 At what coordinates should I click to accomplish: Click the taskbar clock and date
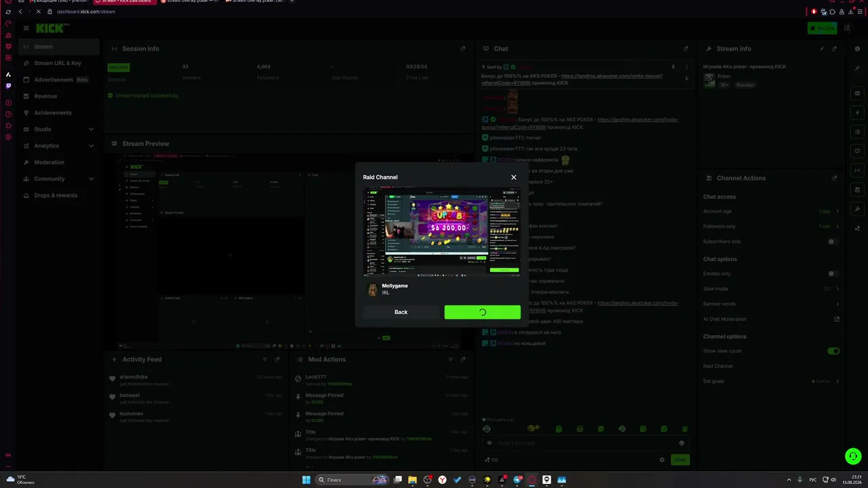[852, 480]
